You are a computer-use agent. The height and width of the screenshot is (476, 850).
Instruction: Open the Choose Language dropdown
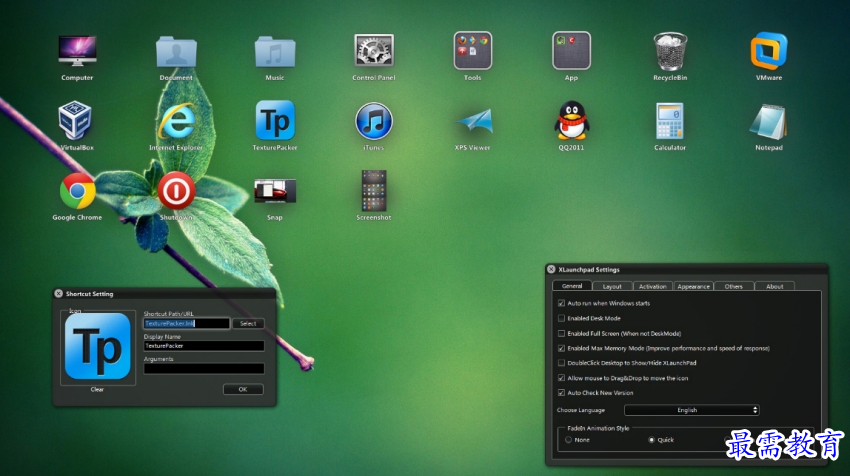coord(692,410)
